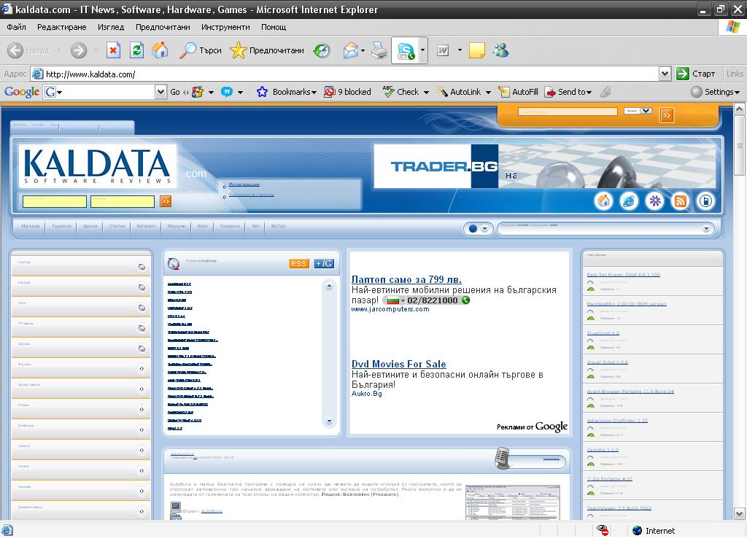
Task: Open the Предпочитани menu in menu bar
Action: (x=163, y=27)
